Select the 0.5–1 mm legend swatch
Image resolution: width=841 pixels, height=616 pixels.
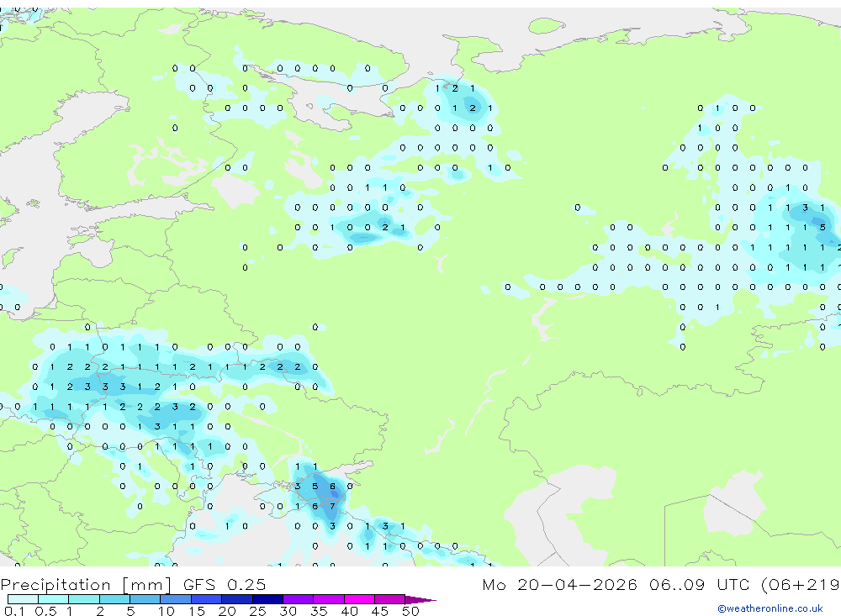54,599
